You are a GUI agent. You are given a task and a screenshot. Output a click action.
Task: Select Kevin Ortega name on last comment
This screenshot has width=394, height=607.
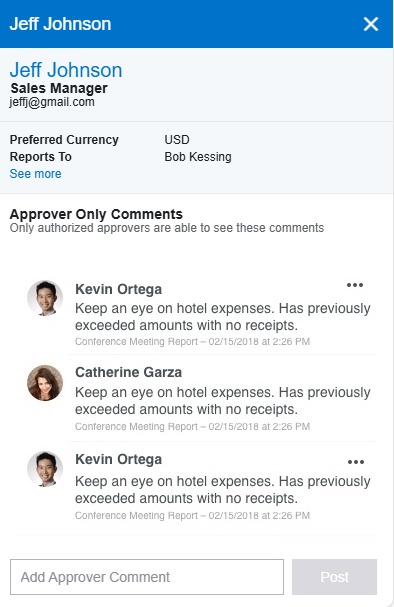coord(118,460)
